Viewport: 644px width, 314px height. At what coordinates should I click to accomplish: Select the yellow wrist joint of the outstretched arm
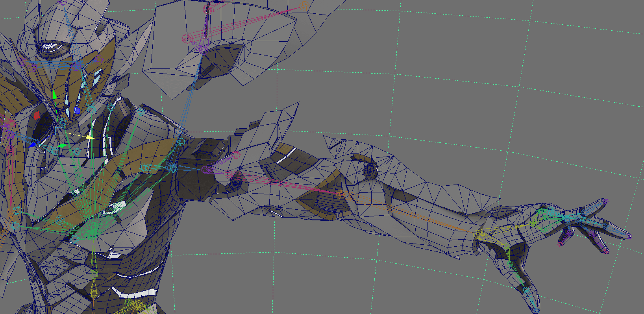click(x=477, y=235)
